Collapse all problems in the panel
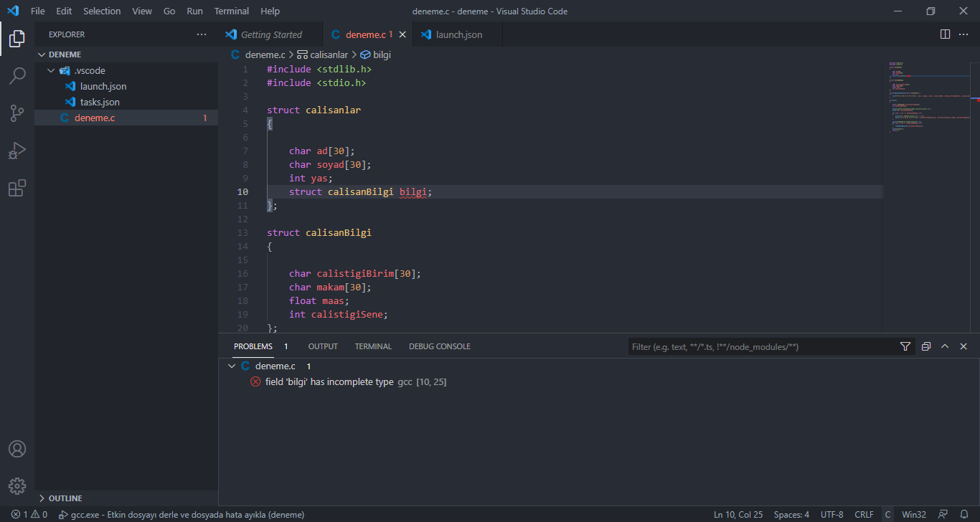The width and height of the screenshot is (980, 522). pyautogui.click(x=926, y=346)
